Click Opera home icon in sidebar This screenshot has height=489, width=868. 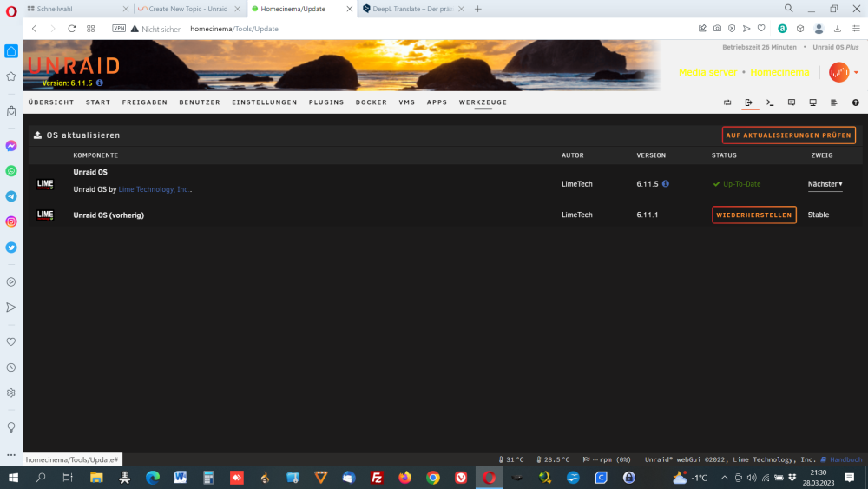tap(11, 51)
